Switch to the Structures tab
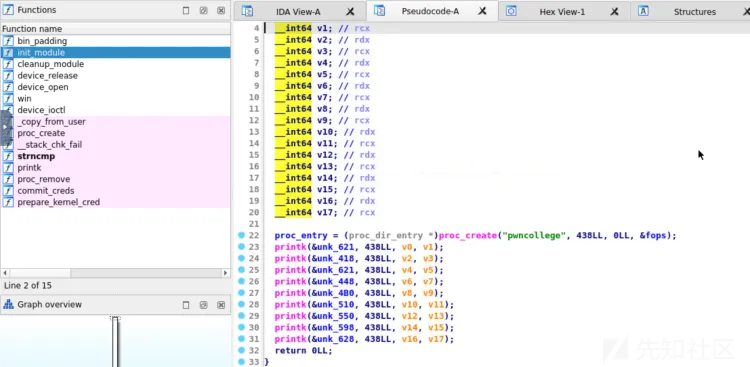This screenshot has height=367, width=750. click(695, 11)
